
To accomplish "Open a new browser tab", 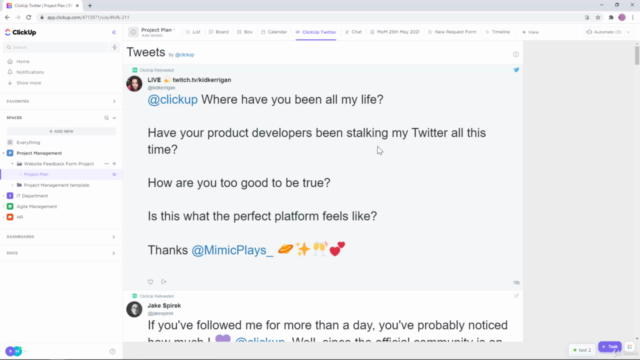I will pos(90,6).
